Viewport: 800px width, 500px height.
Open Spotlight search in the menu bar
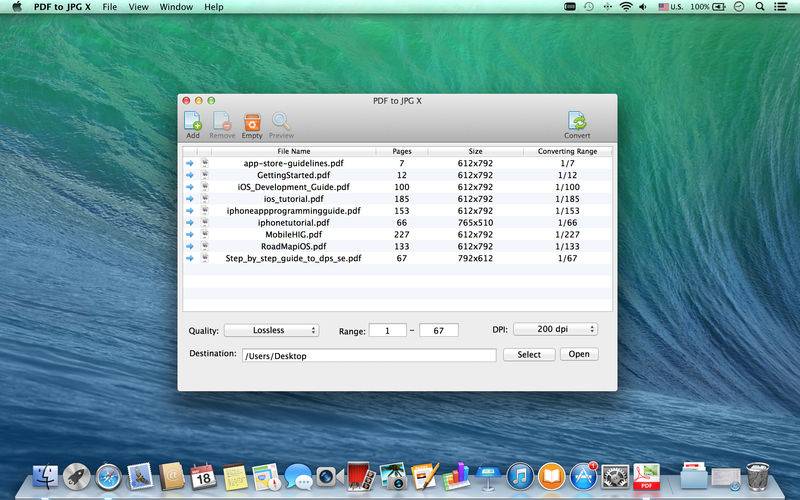(x=761, y=7)
